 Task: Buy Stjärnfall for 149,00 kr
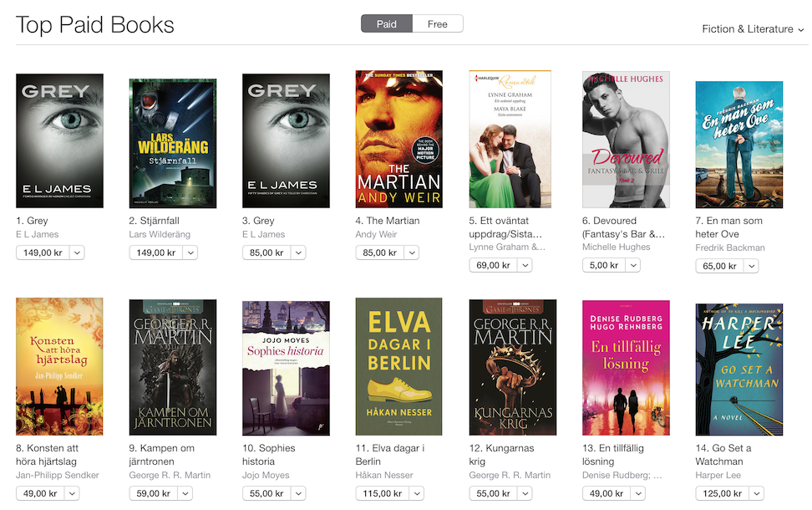point(156,252)
